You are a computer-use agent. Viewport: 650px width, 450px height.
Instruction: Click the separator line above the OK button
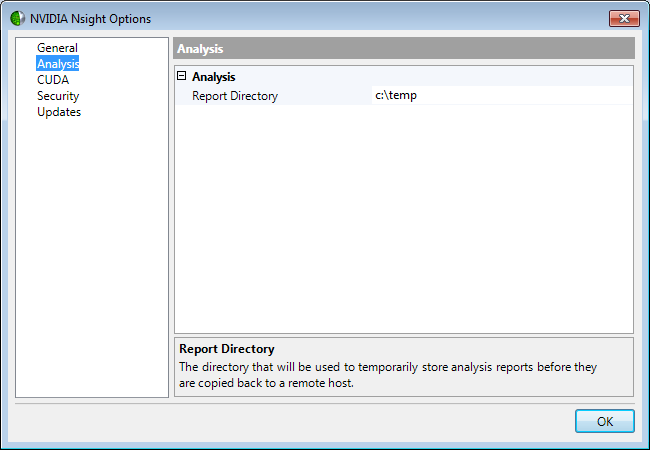325,403
